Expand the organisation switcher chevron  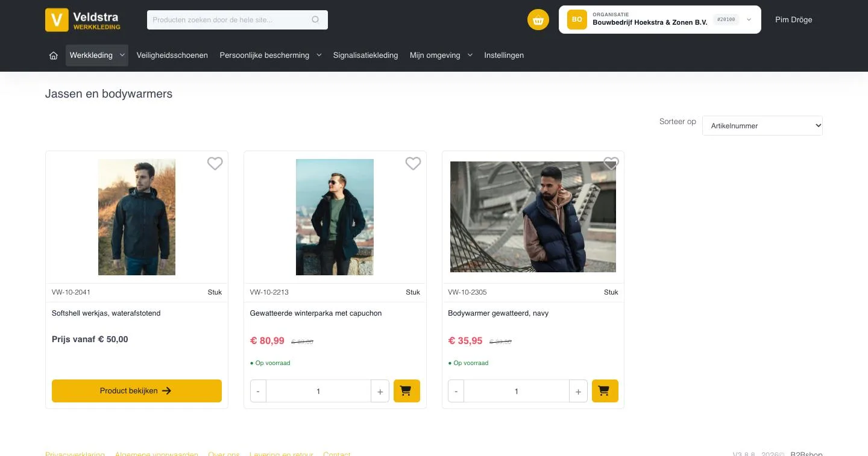click(749, 20)
